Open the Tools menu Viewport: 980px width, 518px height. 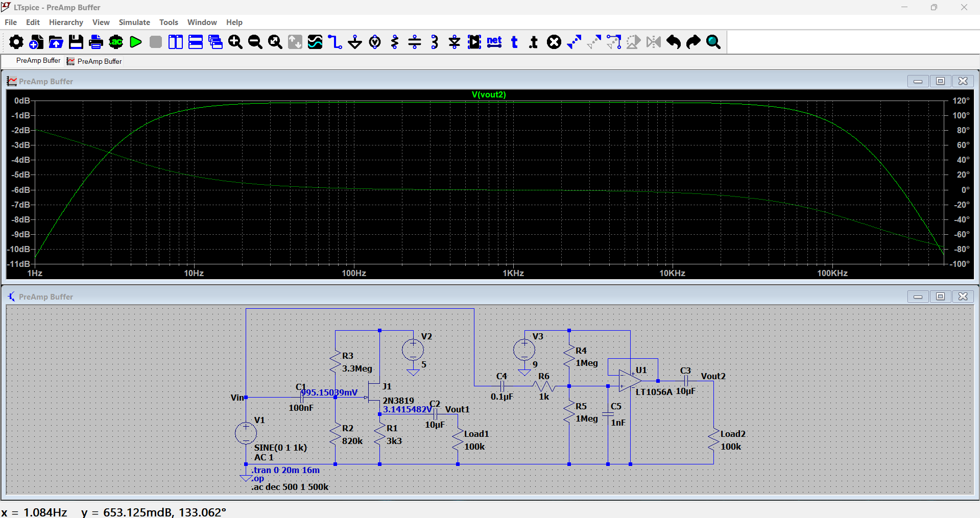[x=169, y=22]
